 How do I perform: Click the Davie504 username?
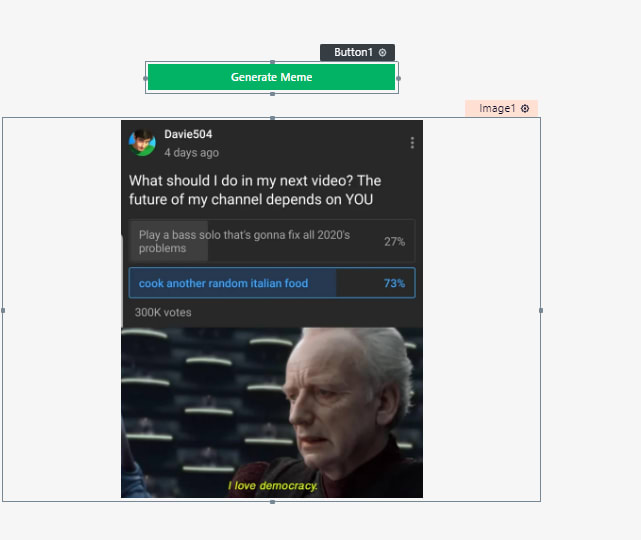(x=188, y=134)
